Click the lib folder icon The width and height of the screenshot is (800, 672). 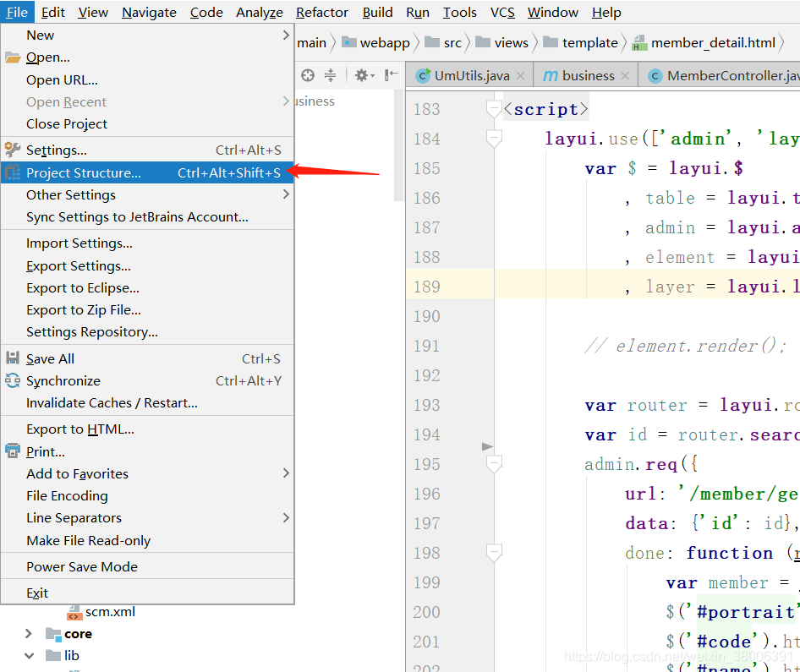(53, 655)
